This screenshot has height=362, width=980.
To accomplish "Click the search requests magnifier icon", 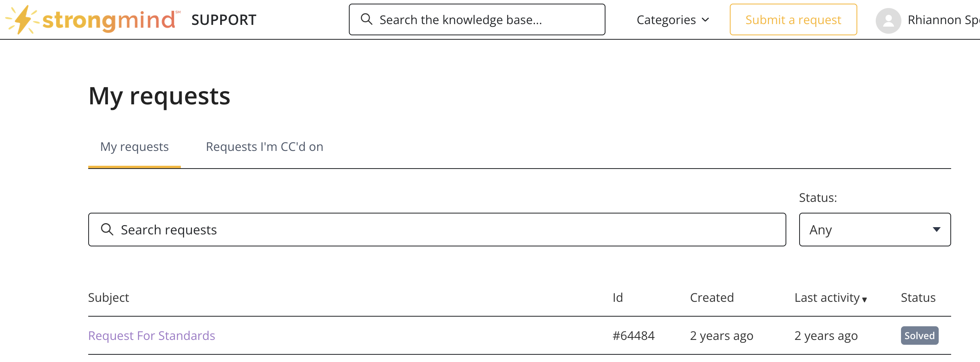I will (107, 229).
